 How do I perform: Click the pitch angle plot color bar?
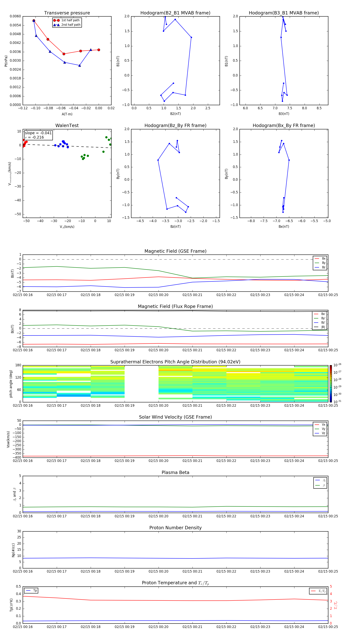coord(331,384)
